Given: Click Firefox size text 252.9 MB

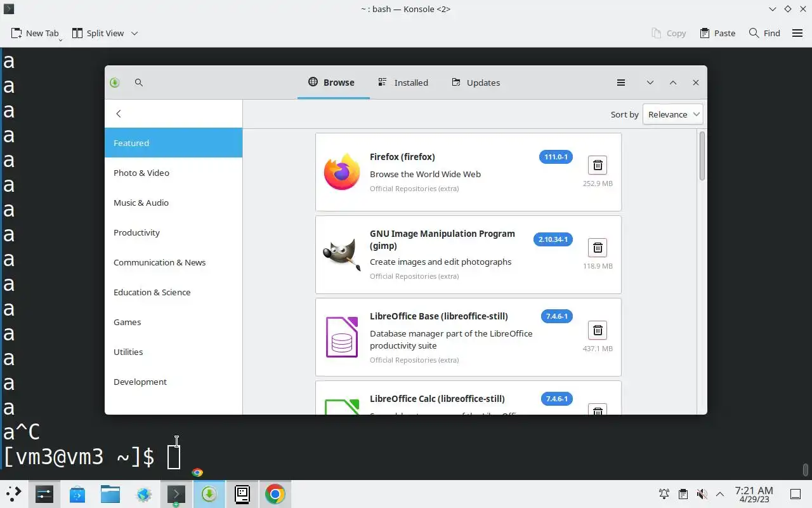Looking at the screenshot, I should [598, 184].
